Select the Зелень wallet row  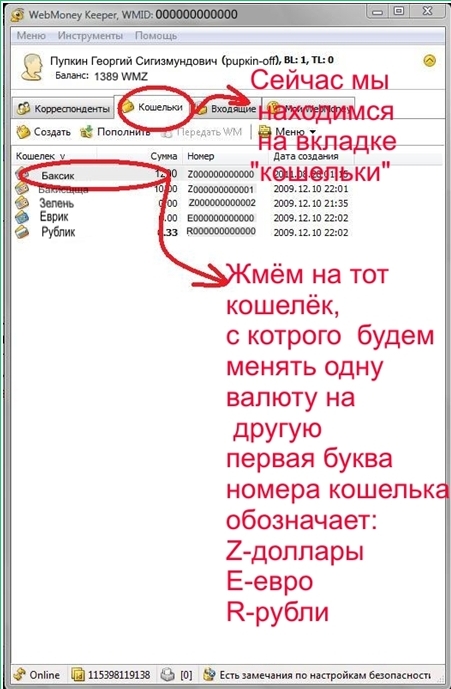pyautogui.click(x=182, y=203)
